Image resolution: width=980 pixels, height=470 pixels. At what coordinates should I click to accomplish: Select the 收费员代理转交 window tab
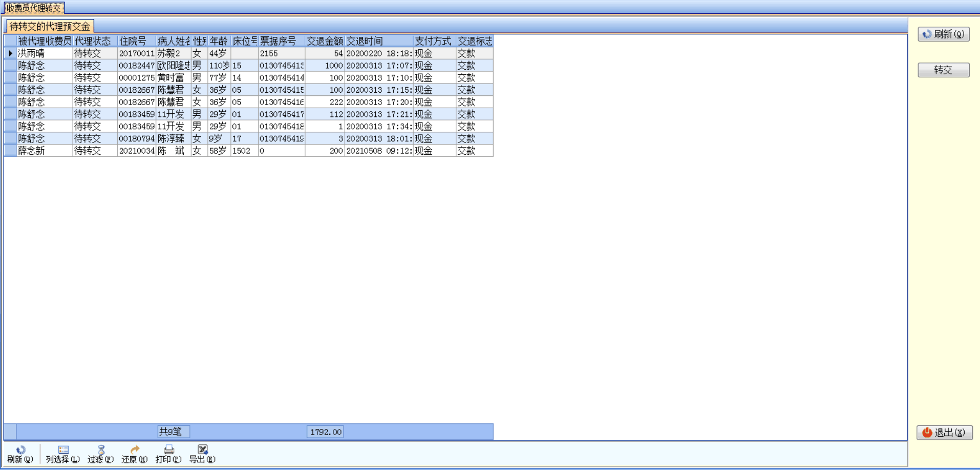(34, 8)
